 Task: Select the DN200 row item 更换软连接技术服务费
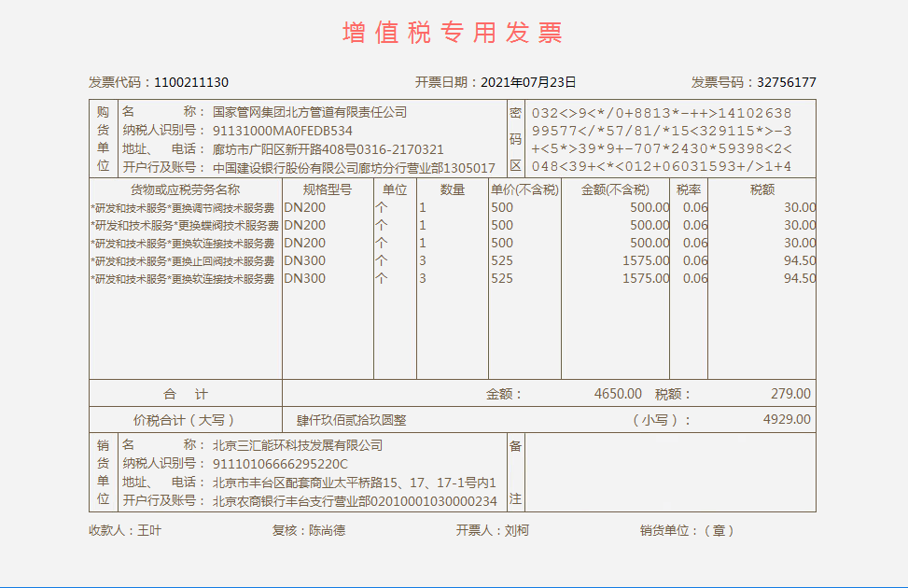click(x=223, y=244)
